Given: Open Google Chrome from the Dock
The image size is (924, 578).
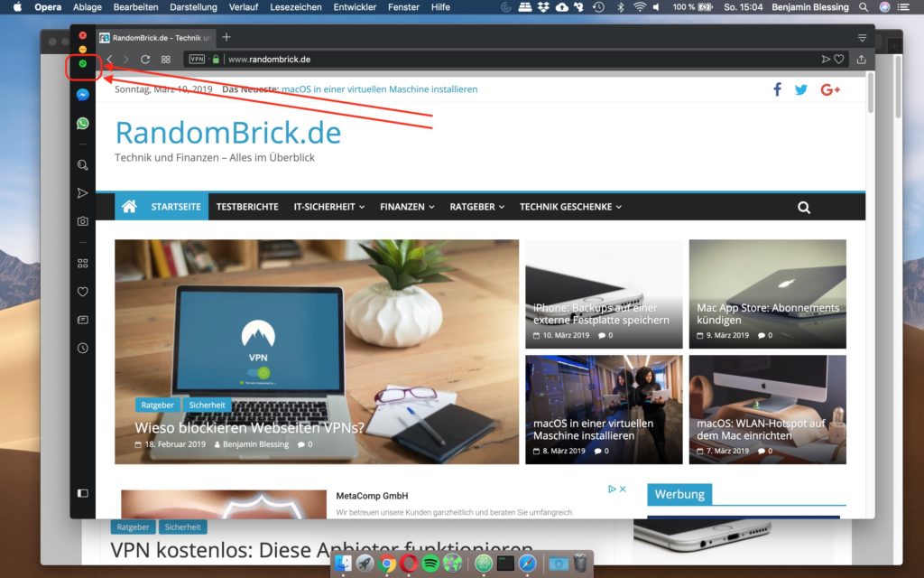Looking at the screenshot, I should [386, 564].
